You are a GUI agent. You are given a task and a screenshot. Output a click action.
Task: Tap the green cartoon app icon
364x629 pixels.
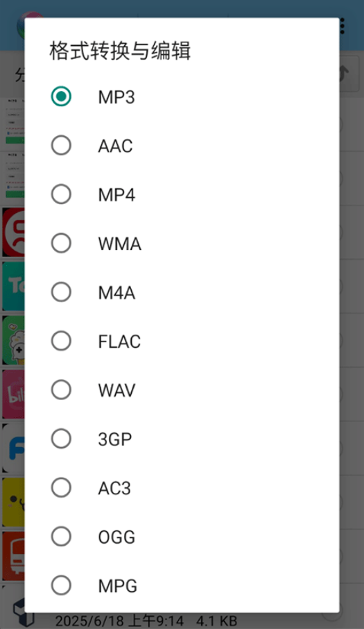click(13, 341)
